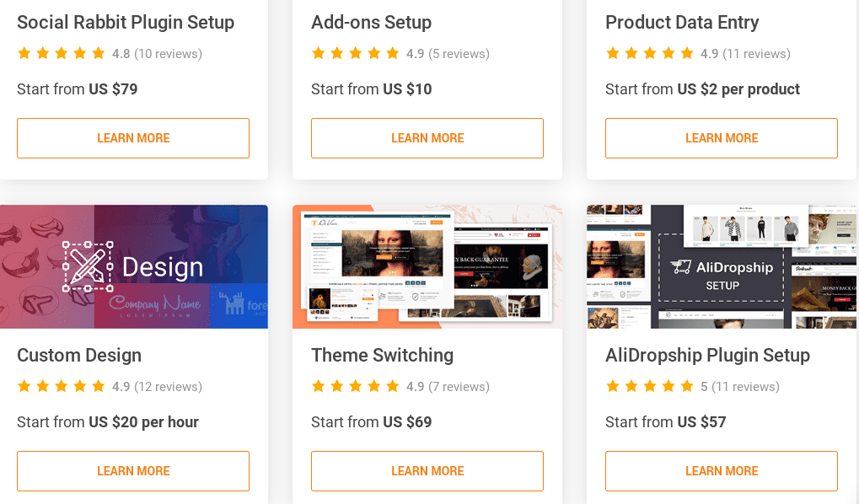Open the Custom Design banner image
The height and width of the screenshot is (504, 859).
click(134, 267)
